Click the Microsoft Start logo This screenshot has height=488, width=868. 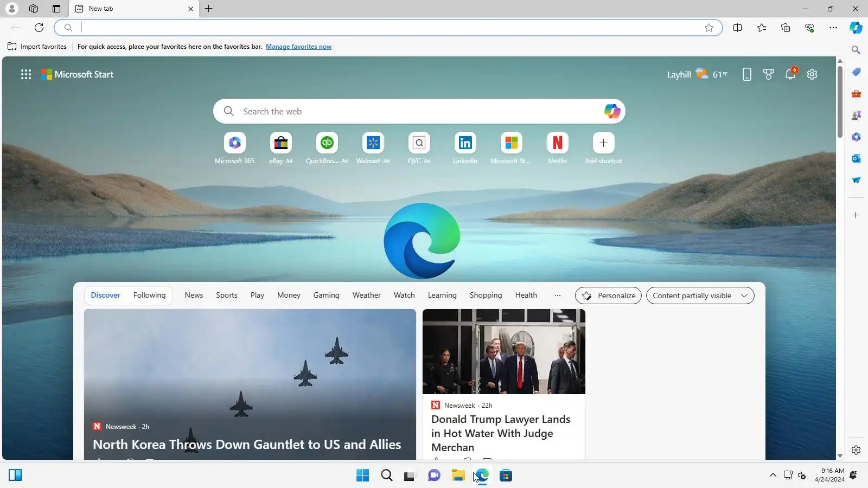(x=77, y=74)
